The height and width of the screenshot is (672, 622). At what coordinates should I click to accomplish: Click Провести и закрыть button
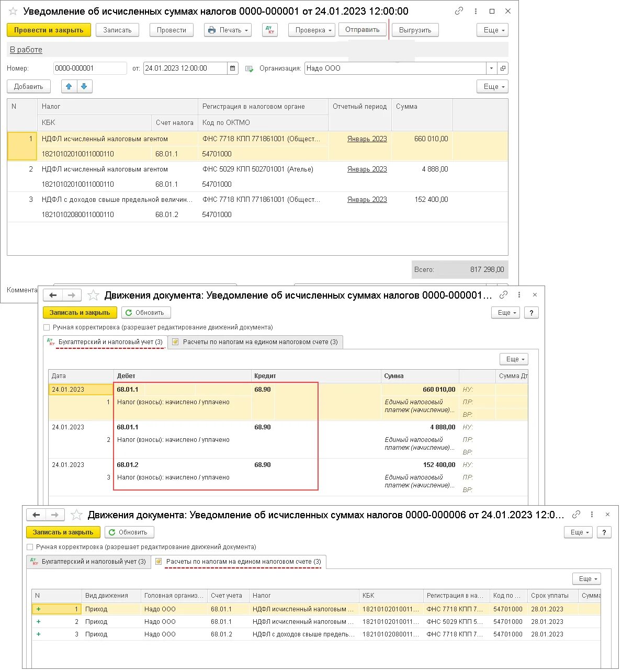click(x=49, y=30)
